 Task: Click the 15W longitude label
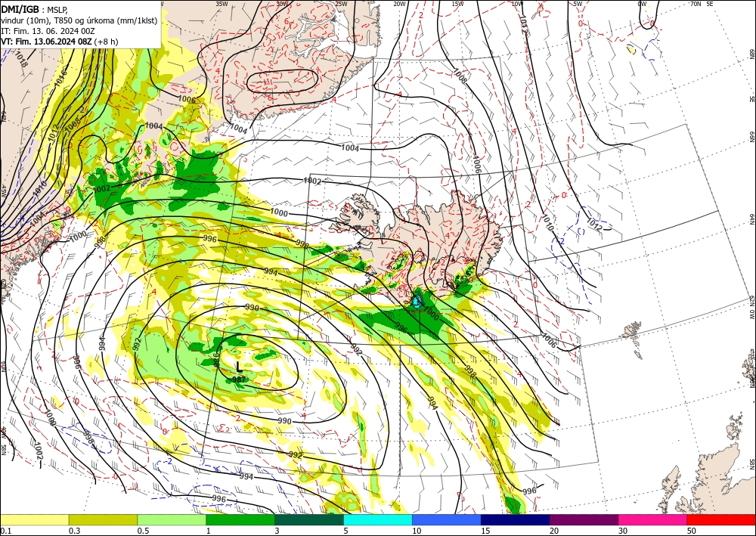[457, 4]
